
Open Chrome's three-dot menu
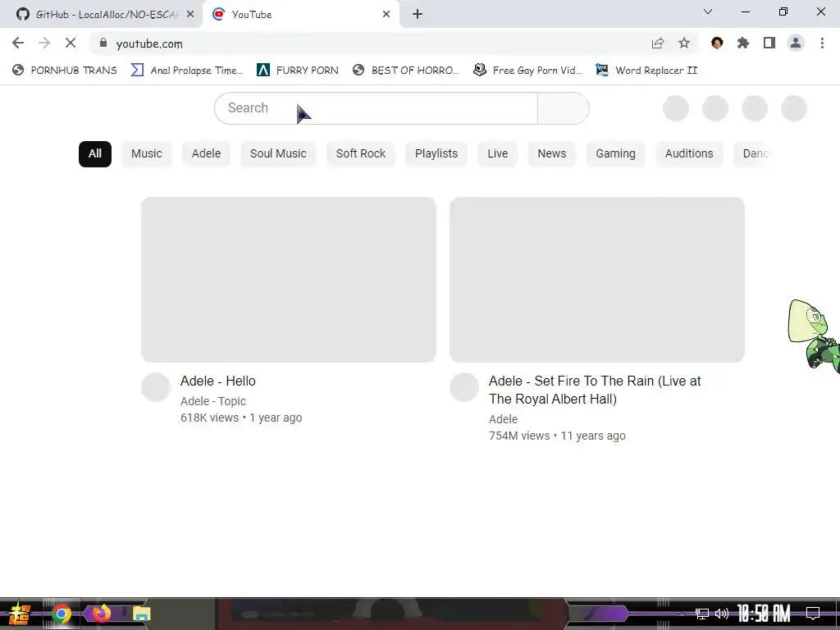pos(822,43)
